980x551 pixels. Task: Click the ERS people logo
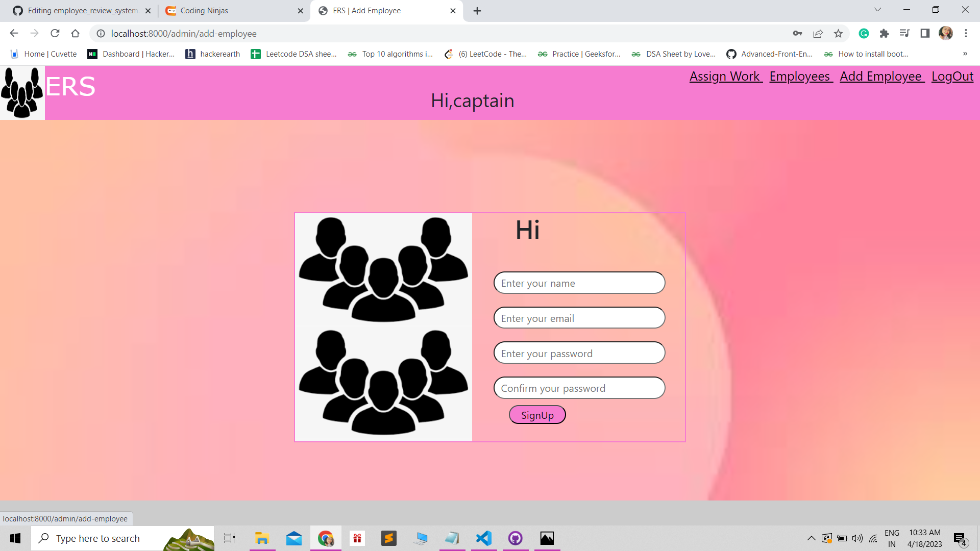pos(22,92)
